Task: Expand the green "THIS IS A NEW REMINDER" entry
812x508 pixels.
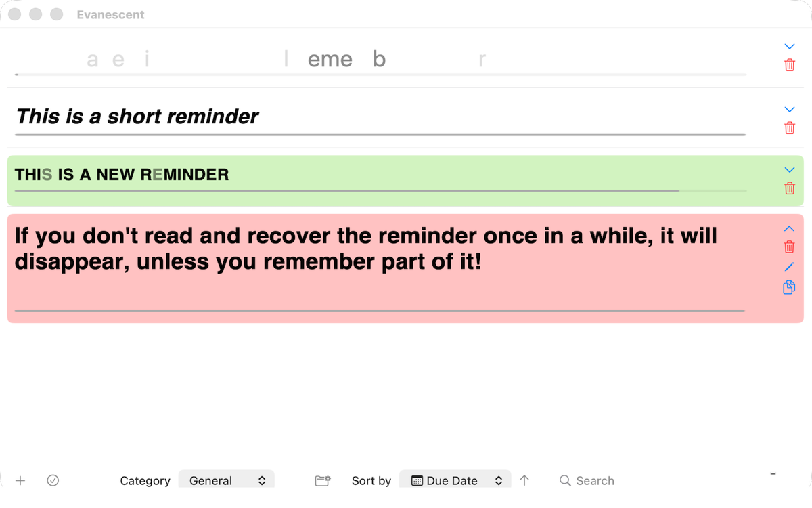Action: 789,170
